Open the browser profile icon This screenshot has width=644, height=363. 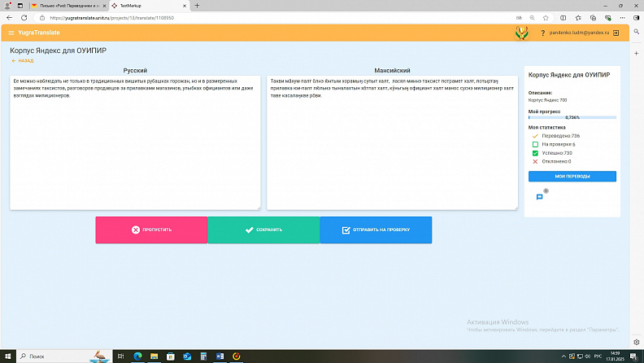(x=7, y=6)
